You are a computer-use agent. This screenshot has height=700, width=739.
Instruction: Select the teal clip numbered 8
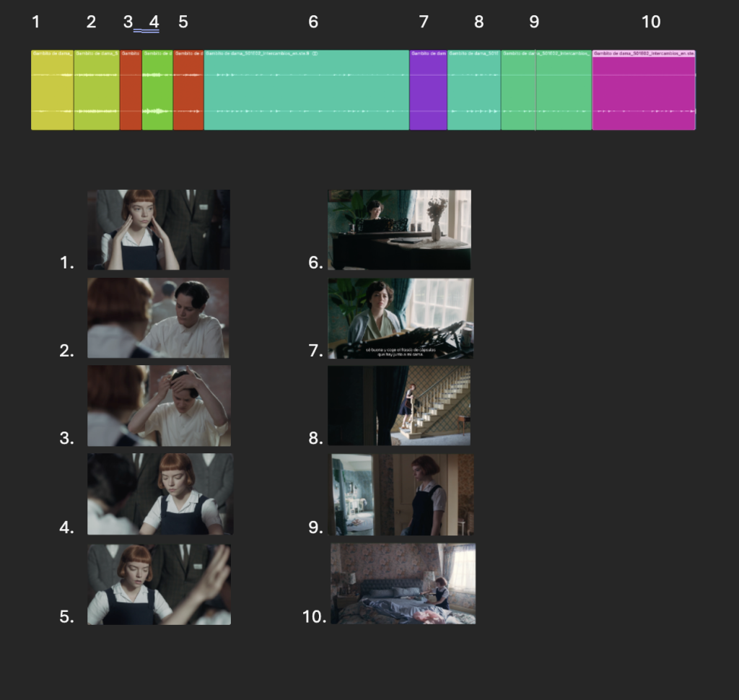pos(474,89)
